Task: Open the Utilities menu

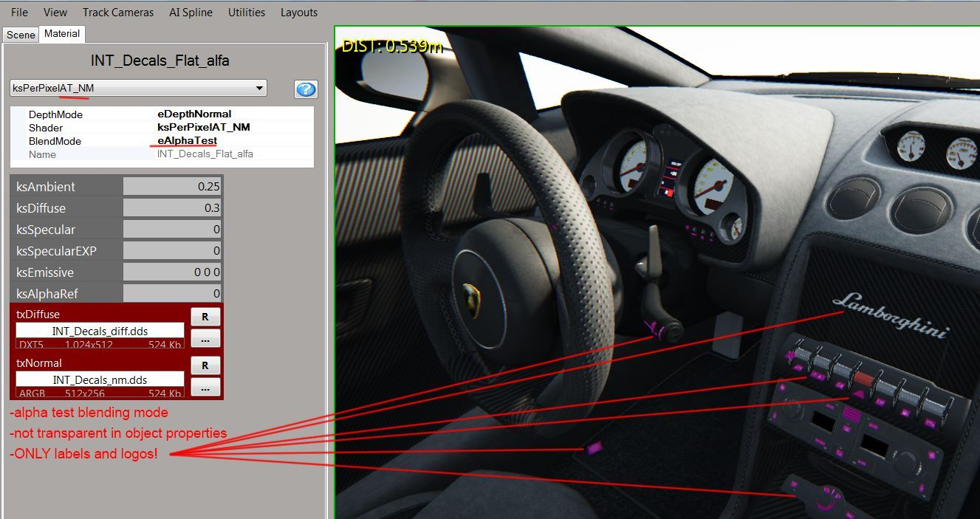Action: point(247,13)
